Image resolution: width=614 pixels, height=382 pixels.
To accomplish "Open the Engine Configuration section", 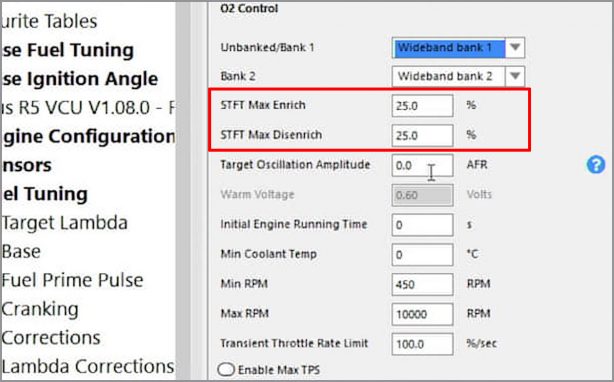I will 88,137.
